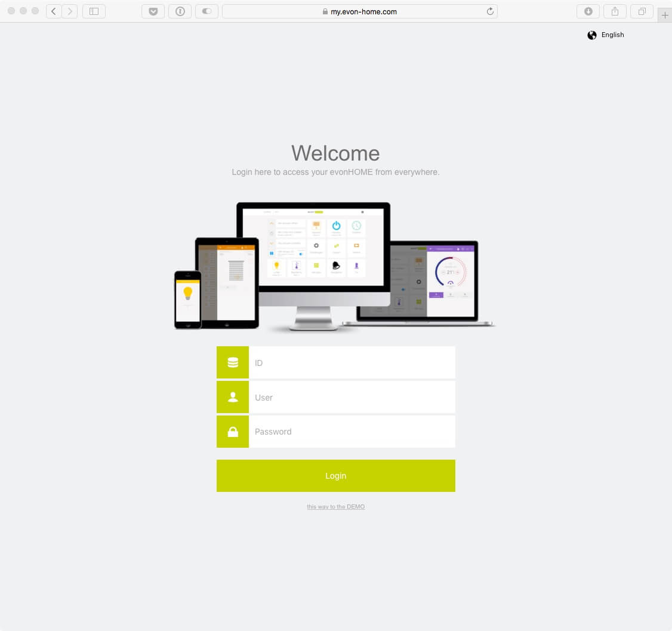Follow the 'this way to the DEMO' link
Viewport: 672px width, 631px height.
335,506
